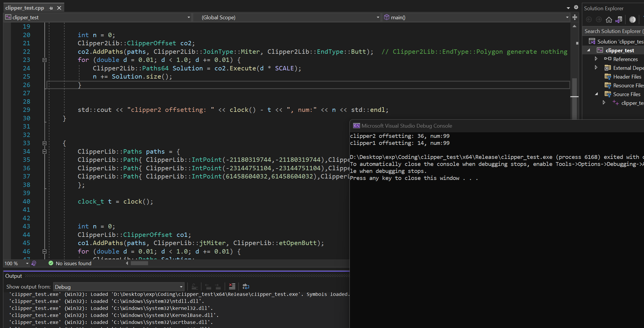
Task: Click the Go to Next Message icon
Action: [218, 287]
